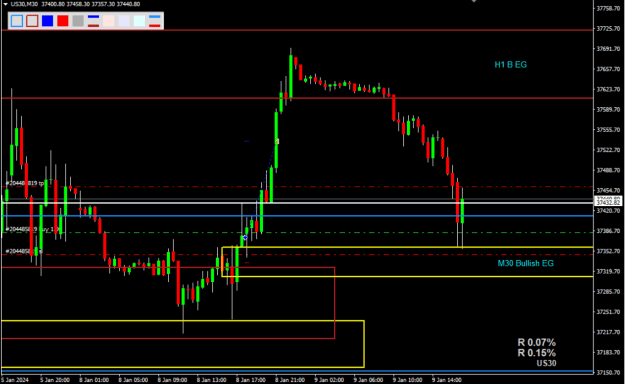Click the 5 Jan 2024 time axis label

pos(15,380)
